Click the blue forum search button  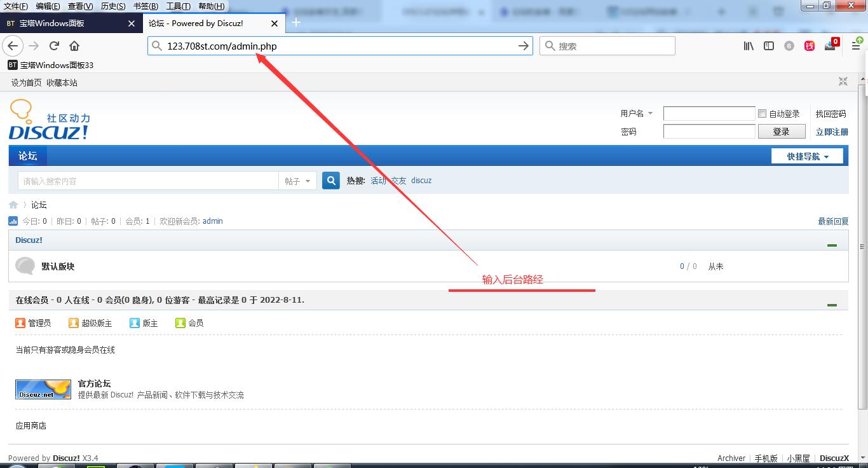(x=331, y=181)
